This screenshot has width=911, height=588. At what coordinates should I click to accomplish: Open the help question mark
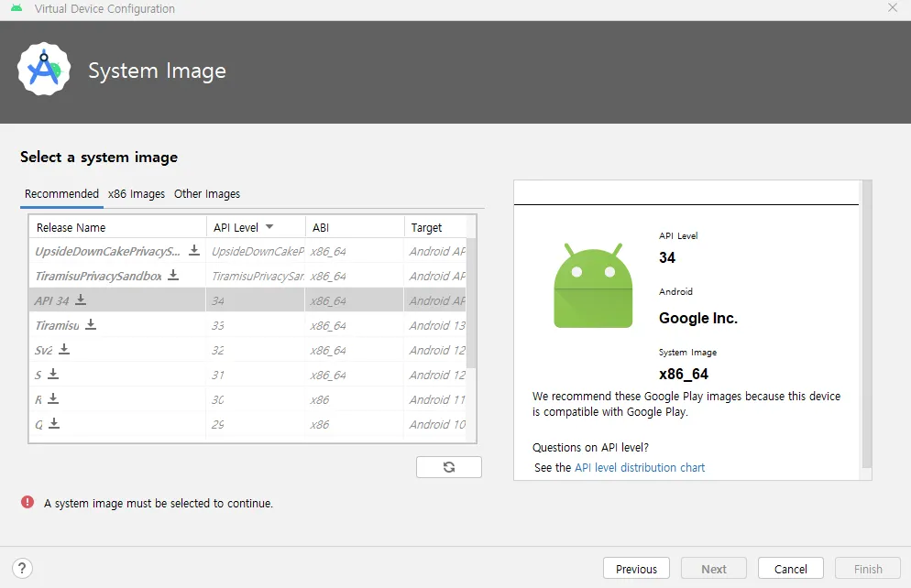click(24, 568)
